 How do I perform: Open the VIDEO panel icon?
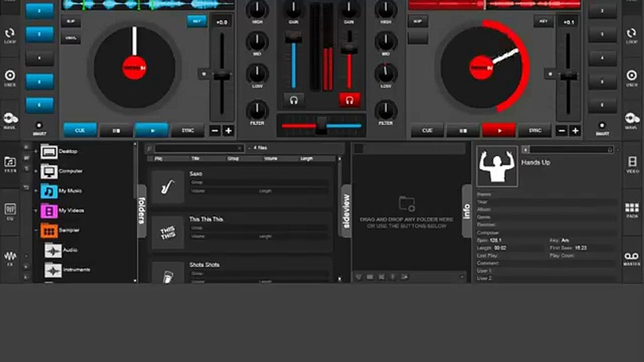[x=632, y=164]
